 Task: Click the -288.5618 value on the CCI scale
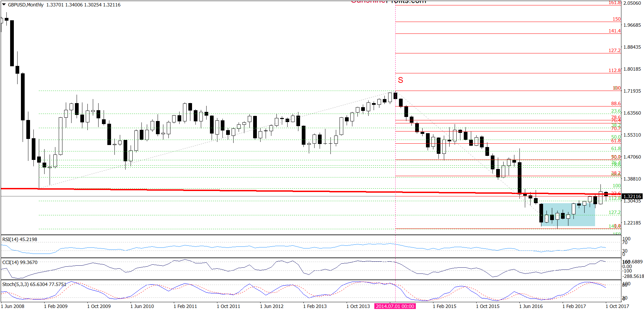pyautogui.click(x=634, y=276)
